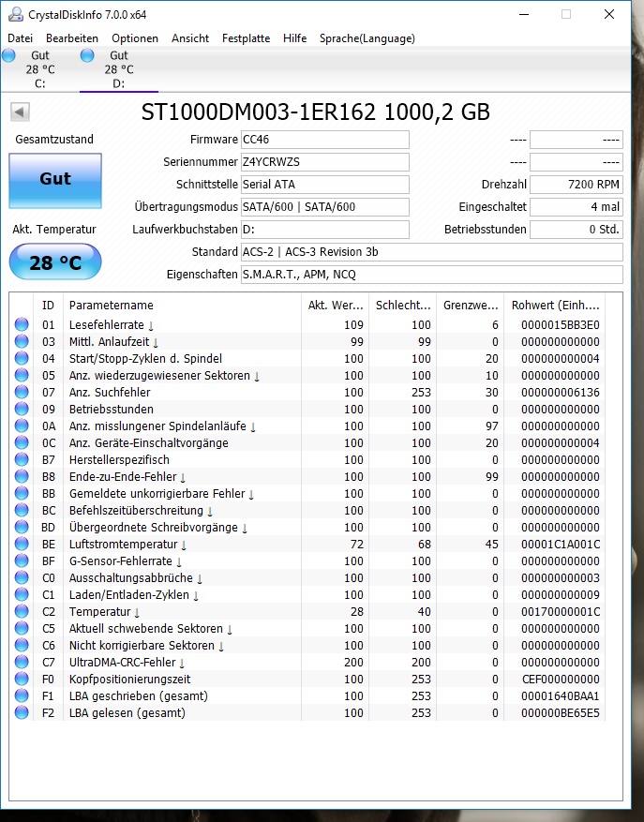This screenshot has height=822, width=644.
Task: Click status orb for Luftstromtemperatur row
Action: (22, 544)
